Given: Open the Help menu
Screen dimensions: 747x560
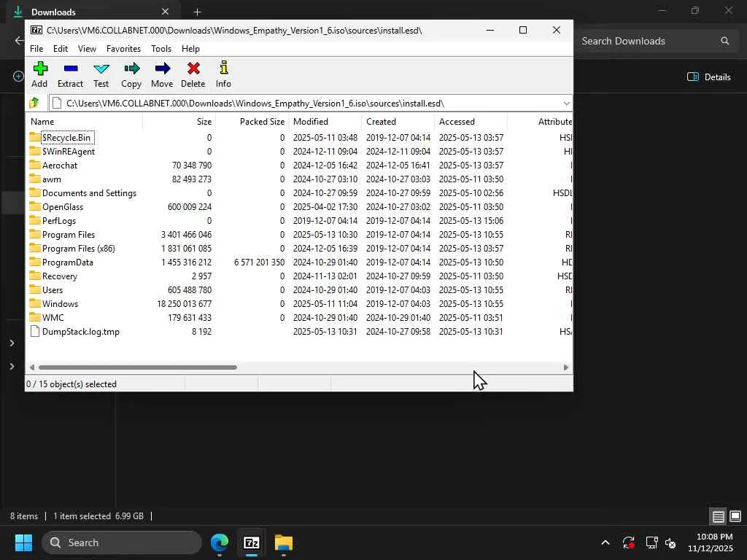Looking at the screenshot, I should point(190,49).
